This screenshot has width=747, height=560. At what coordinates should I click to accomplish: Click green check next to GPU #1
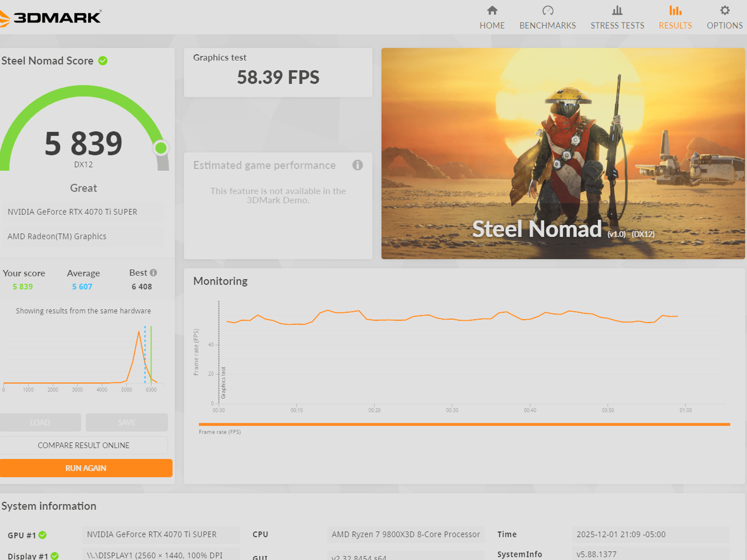pos(43,535)
